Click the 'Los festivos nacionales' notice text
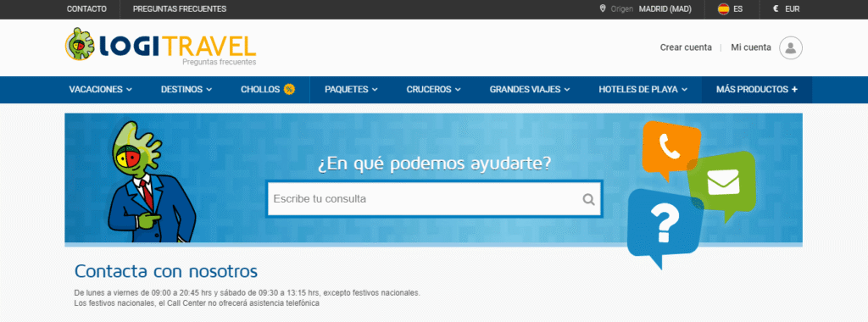 [x=197, y=303]
